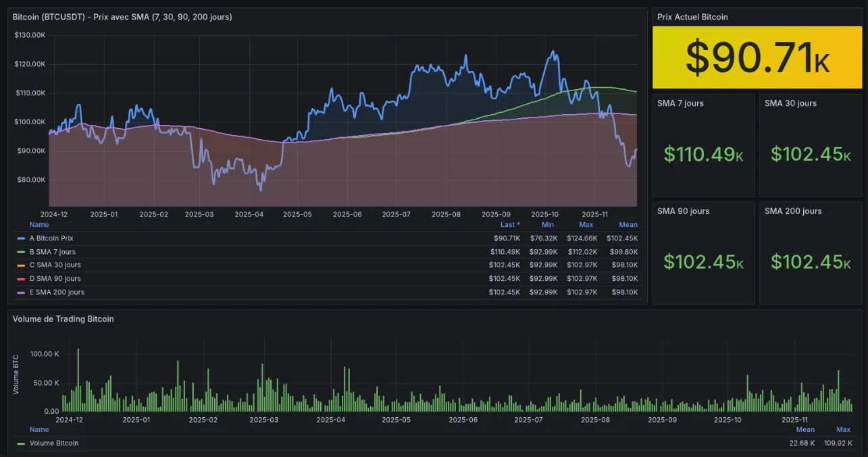Sort price legend by Mean column header
Image resolution: width=868 pixels, height=457 pixels.
pyautogui.click(x=628, y=225)
